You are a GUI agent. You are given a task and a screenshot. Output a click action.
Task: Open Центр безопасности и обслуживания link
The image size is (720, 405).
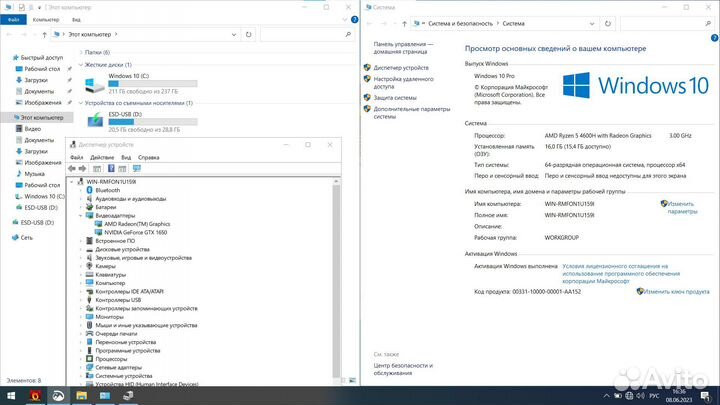point(403,370)
